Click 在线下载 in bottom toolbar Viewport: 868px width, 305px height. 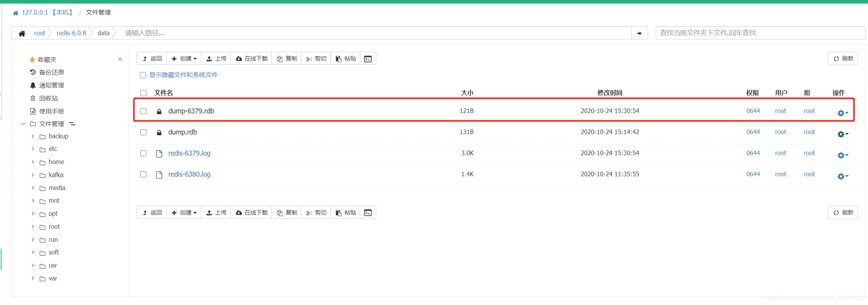(x=251, y=213)
